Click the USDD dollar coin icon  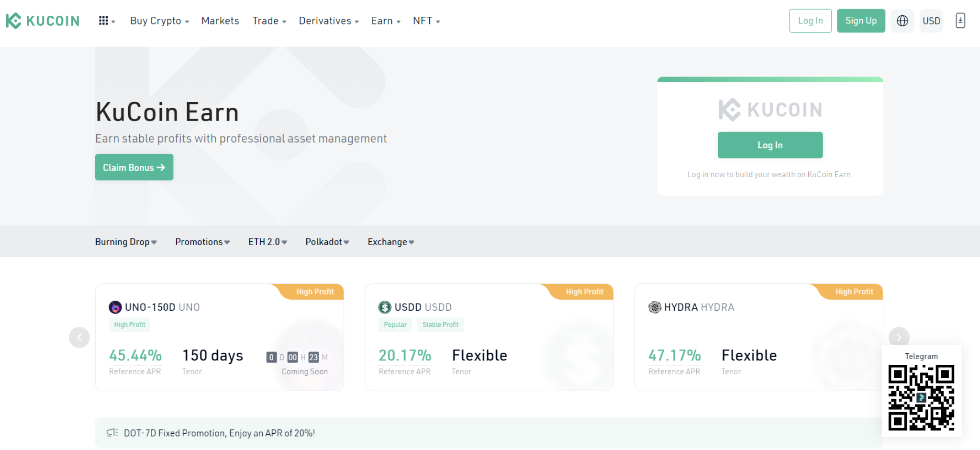[385, 307]
